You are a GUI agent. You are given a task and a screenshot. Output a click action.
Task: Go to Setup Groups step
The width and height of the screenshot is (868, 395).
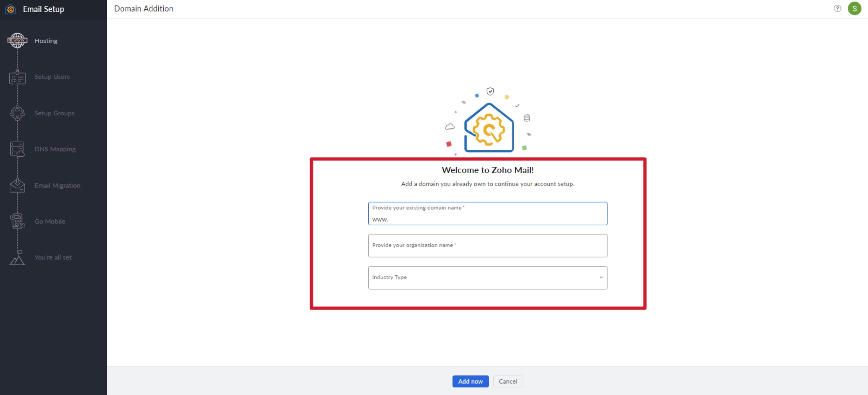(55, 113)
